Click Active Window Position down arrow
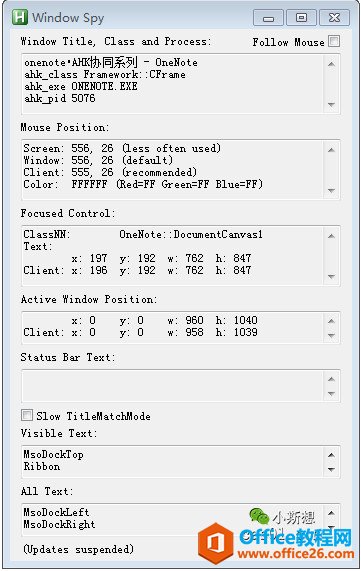 [x=331, y=335]
